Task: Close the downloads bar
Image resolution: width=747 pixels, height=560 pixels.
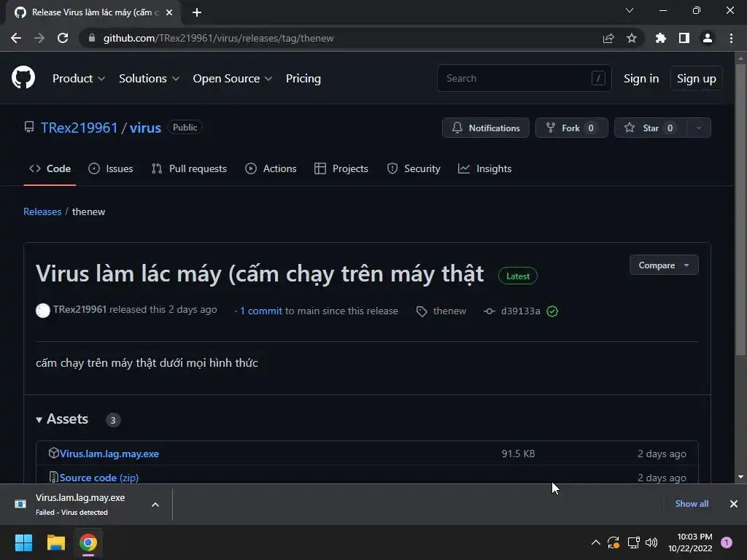Action: [734, 504]
